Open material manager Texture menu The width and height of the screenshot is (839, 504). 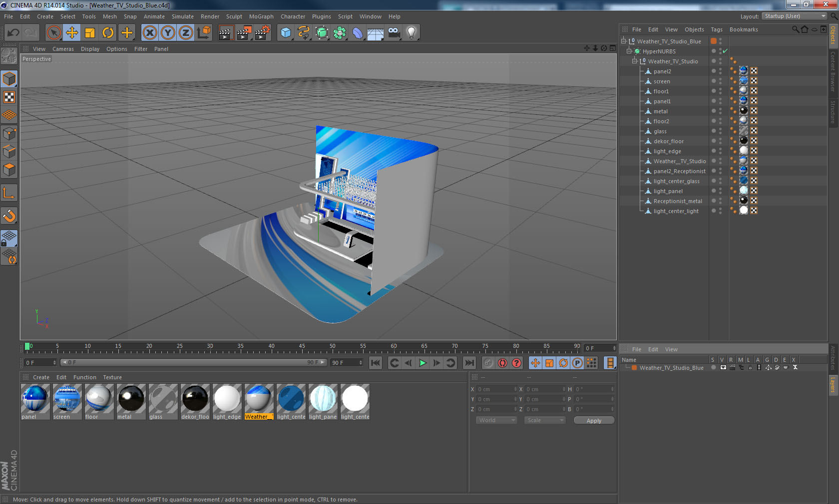pos(112,377)
